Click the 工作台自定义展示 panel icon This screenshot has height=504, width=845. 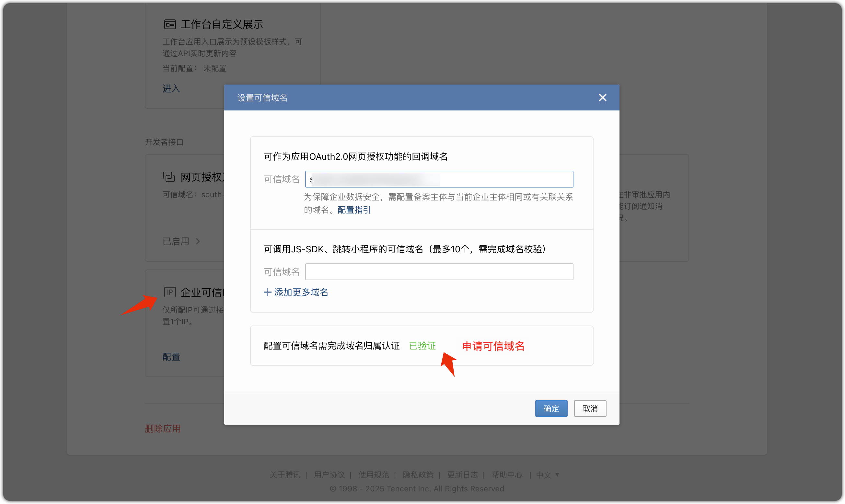coord(169,24)
